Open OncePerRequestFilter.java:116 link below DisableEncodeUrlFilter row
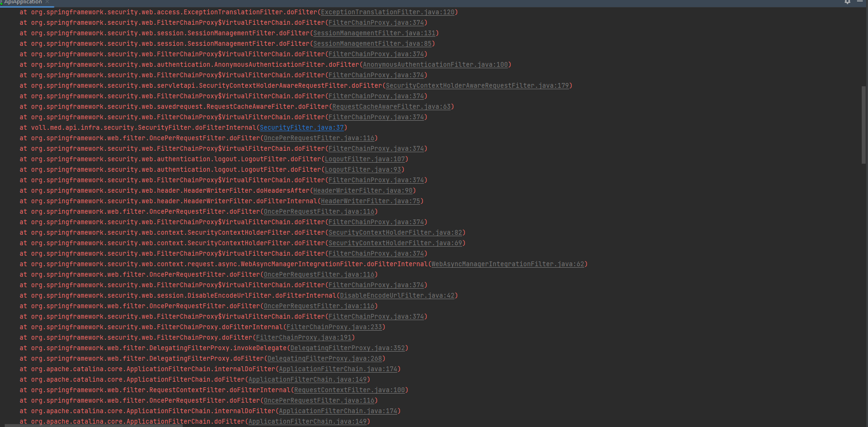868x427 pixels. point(319,306)
